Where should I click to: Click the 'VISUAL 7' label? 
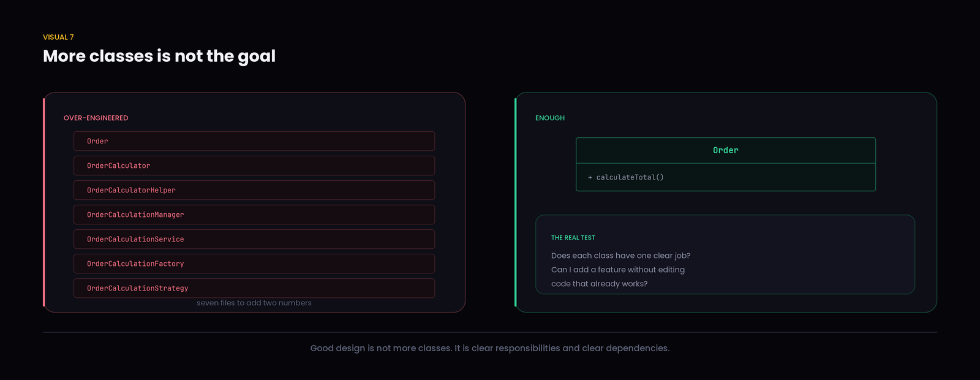pyautogui.click(x=58, y=37)
